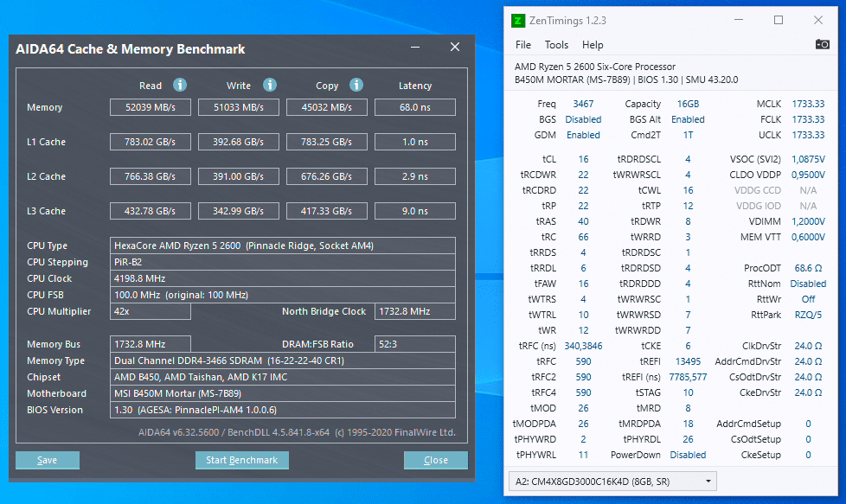Click the AMD Ryzen 5 2600 processor text
This screenshot has height=504, width=846.
pyautogui.click(x=595, y=67)
